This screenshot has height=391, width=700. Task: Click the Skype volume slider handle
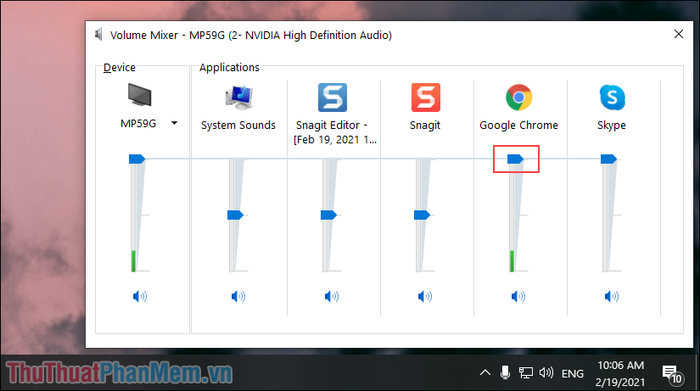[608, 159]
